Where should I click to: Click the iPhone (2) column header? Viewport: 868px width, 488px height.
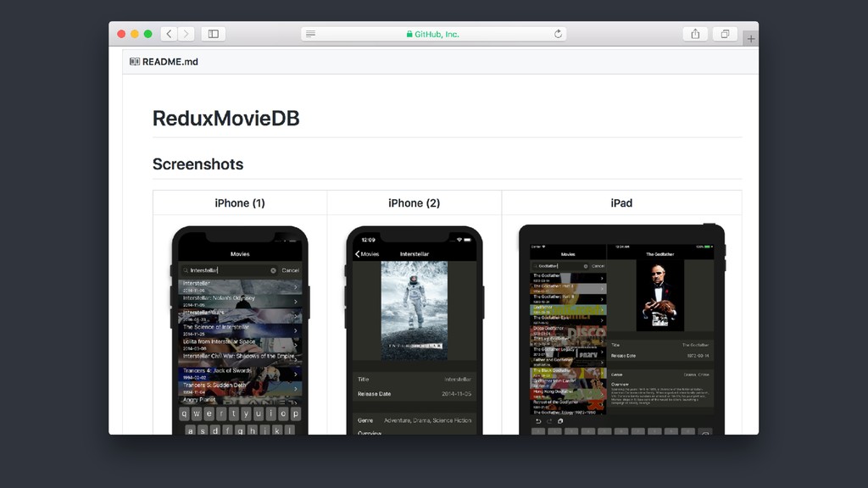point(414,203)
